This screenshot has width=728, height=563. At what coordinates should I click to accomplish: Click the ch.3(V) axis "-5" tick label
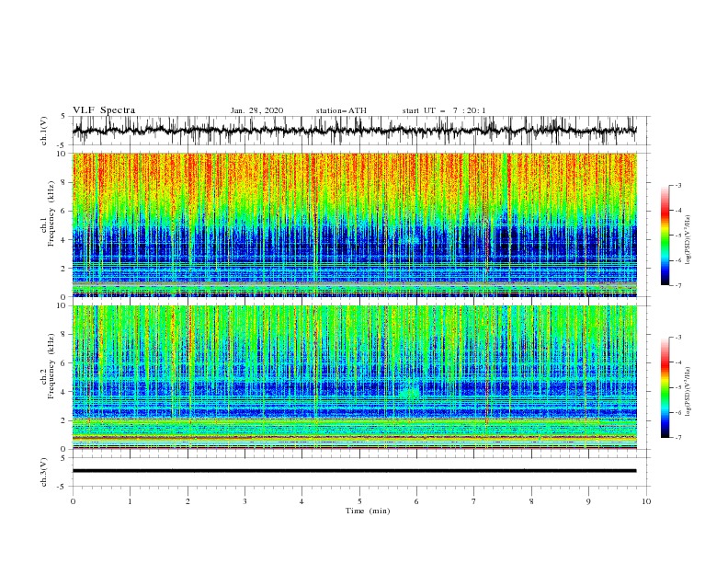click(x=63, y=487)
